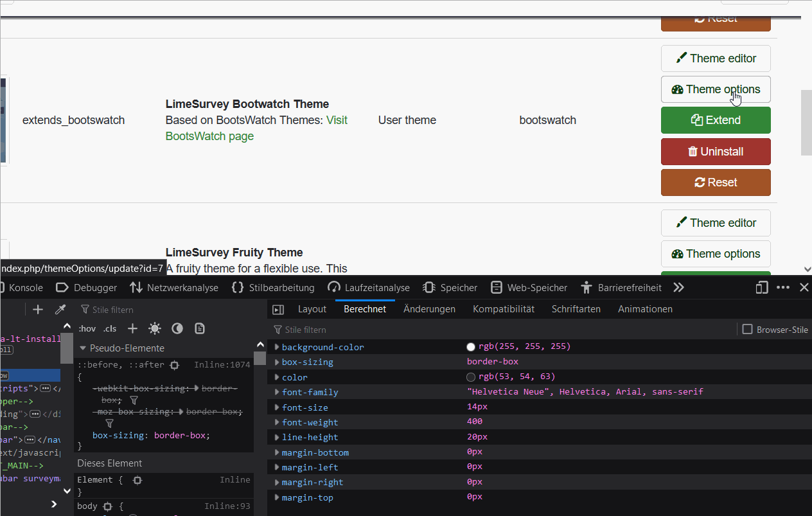Click the green Extend button for Bootswatch
This screenshot has height=516, width=812.
click(716, 120)
